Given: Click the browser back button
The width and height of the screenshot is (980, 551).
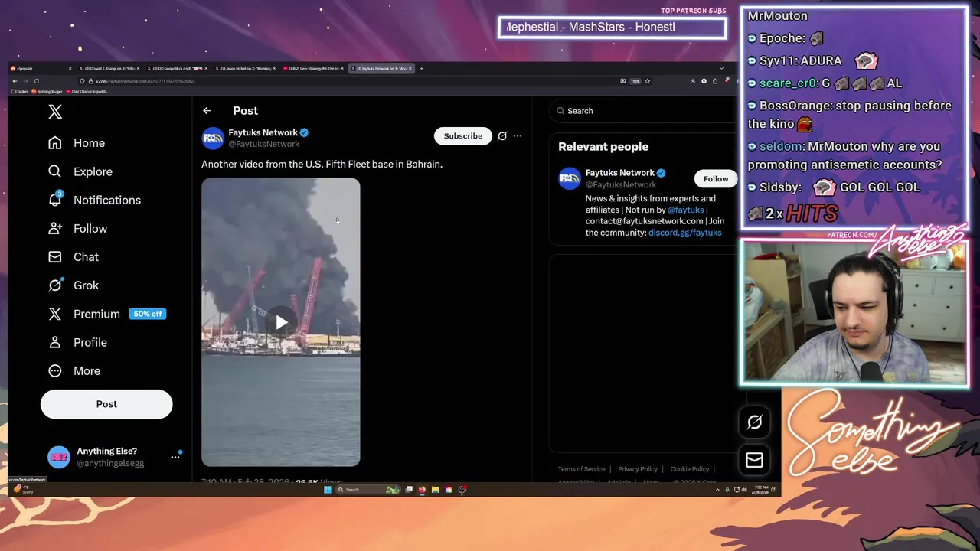Looking at the screenshot, I should [15, 81].
